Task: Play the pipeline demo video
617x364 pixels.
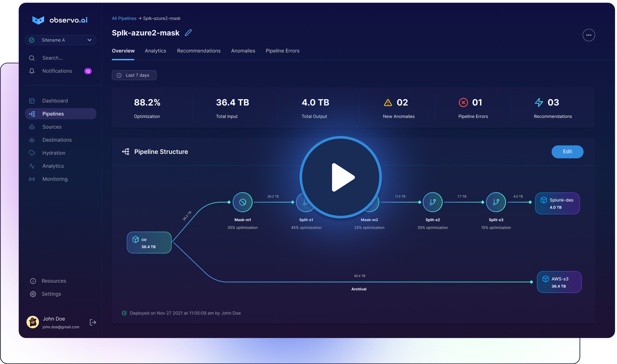Action: click(x=341, y=177)
